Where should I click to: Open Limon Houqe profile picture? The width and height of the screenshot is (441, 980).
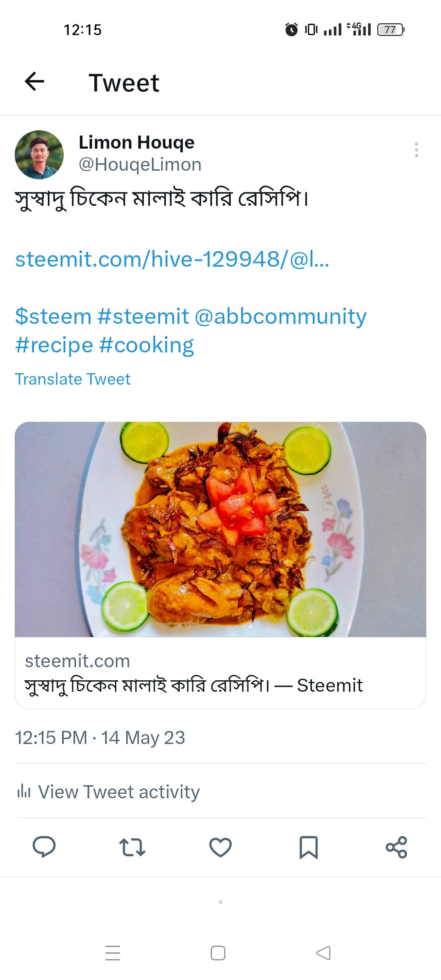(39, 155)
